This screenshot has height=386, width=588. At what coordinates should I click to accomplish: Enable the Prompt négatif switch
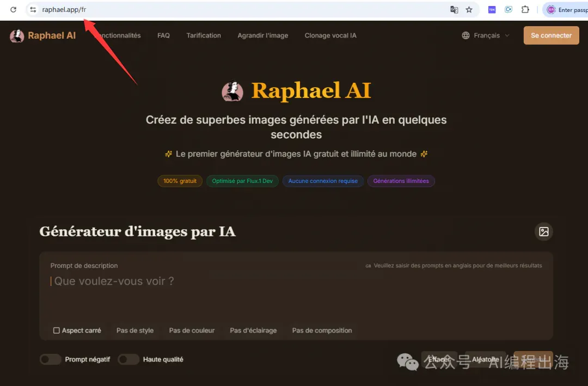point(50,359)
